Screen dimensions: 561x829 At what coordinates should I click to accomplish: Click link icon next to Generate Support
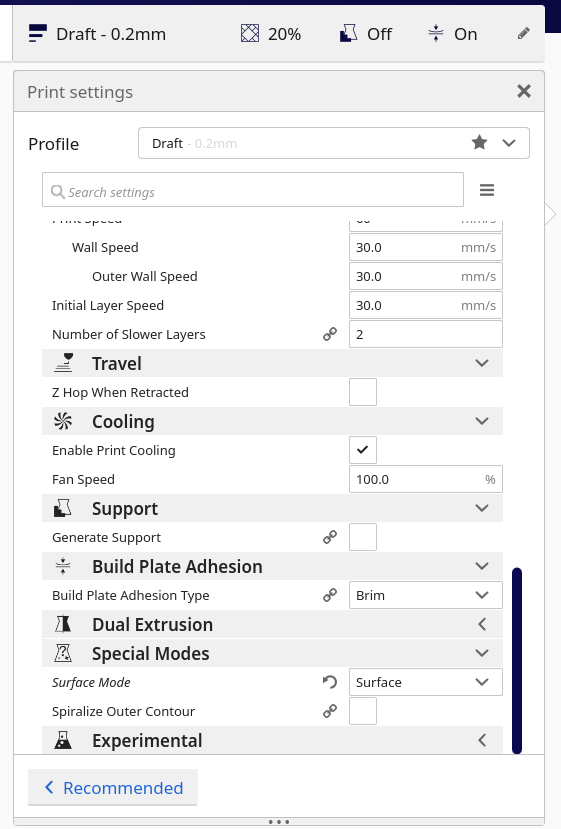[x=330, y=537]
